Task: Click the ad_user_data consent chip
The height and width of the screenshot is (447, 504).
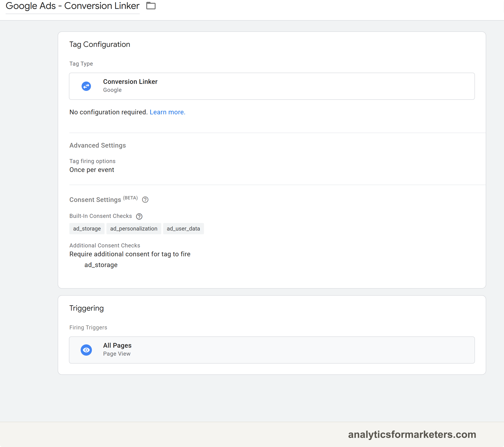Action: (x=184, y=229)
